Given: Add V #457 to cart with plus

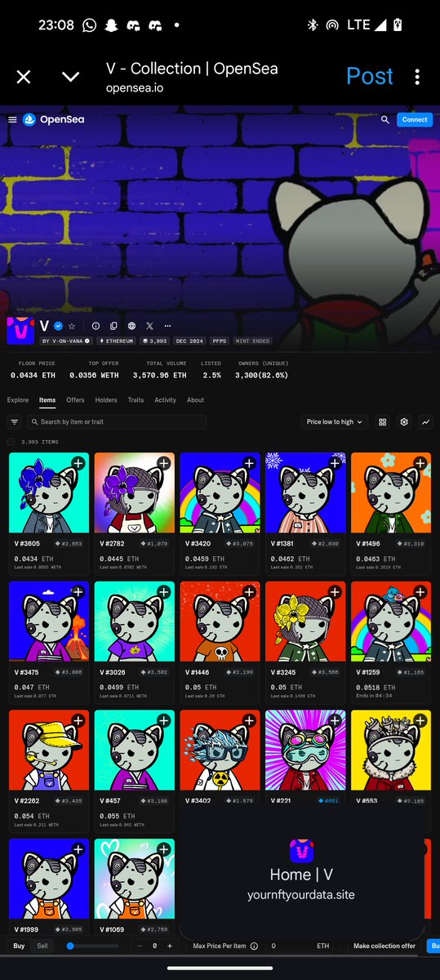Looking at the screenshot, I should [164, 721].
